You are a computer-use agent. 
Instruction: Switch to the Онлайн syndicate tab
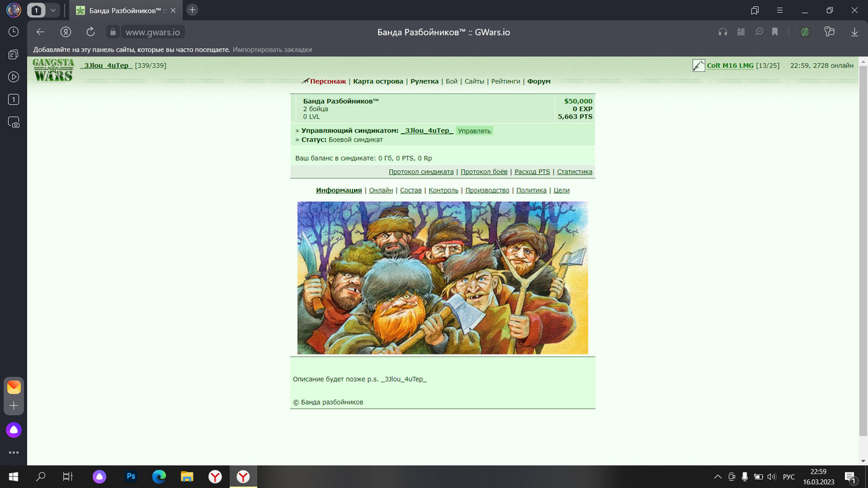[381, 190]
